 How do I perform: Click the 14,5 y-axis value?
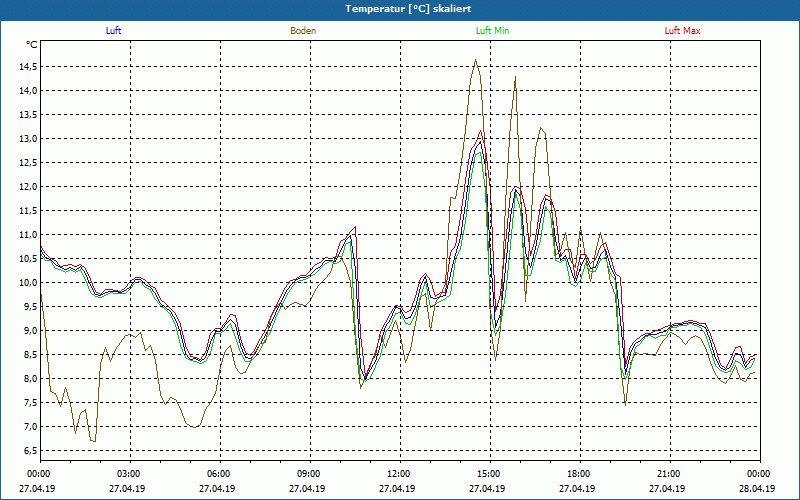coord(28,67)
